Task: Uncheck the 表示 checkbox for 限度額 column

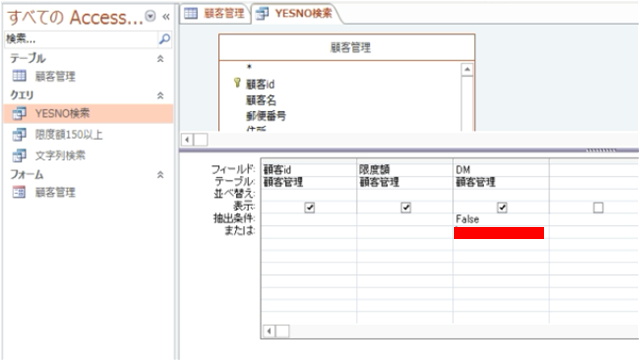Action: pos(406,208)
